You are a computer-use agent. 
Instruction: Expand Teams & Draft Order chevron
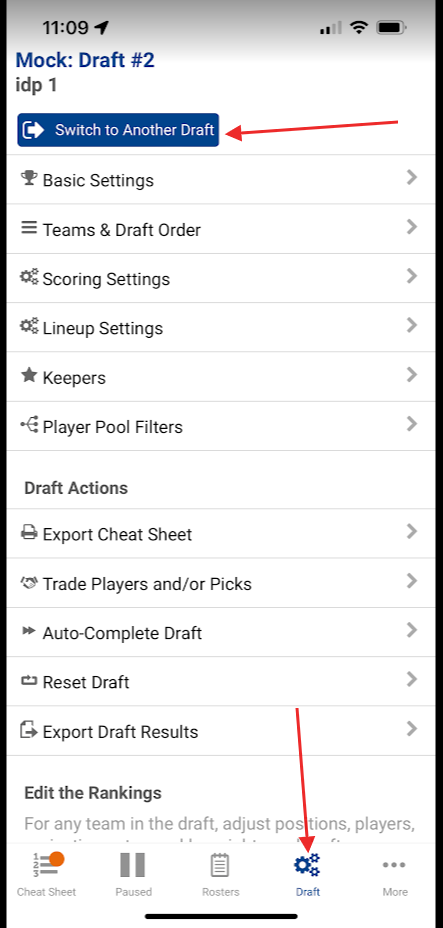412,227
